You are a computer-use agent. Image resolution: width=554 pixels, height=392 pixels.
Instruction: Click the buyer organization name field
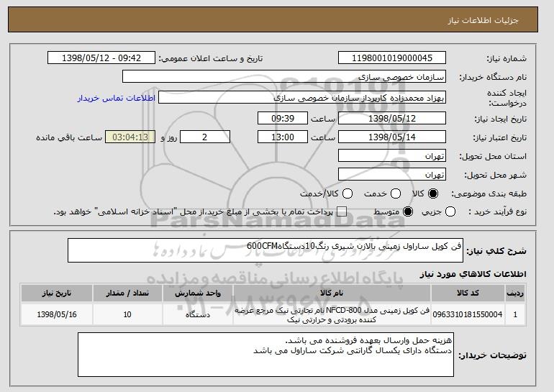284,77
